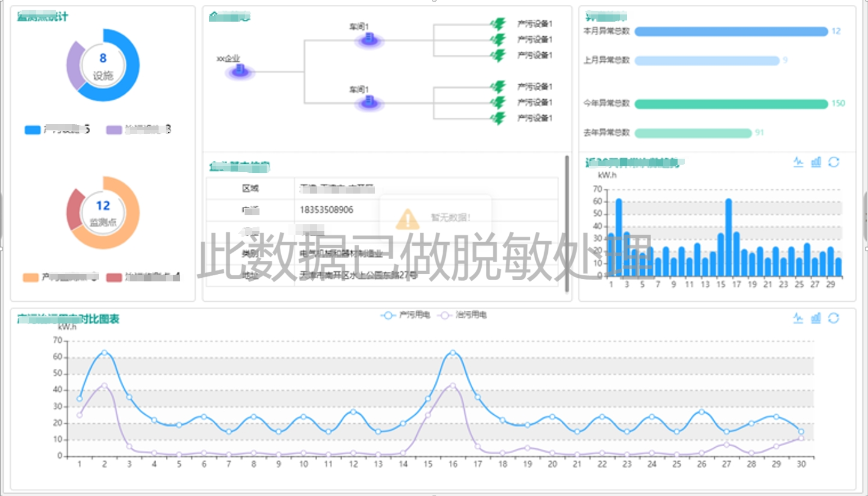868x496 pixels.
Task: Click the day 16 bar in the 30-day bar chart
Action: click(729, 237)
